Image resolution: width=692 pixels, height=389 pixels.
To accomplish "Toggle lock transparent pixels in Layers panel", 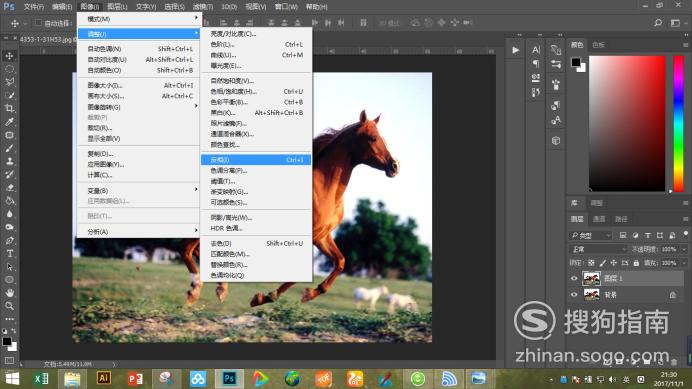I will tap(591, 263).
